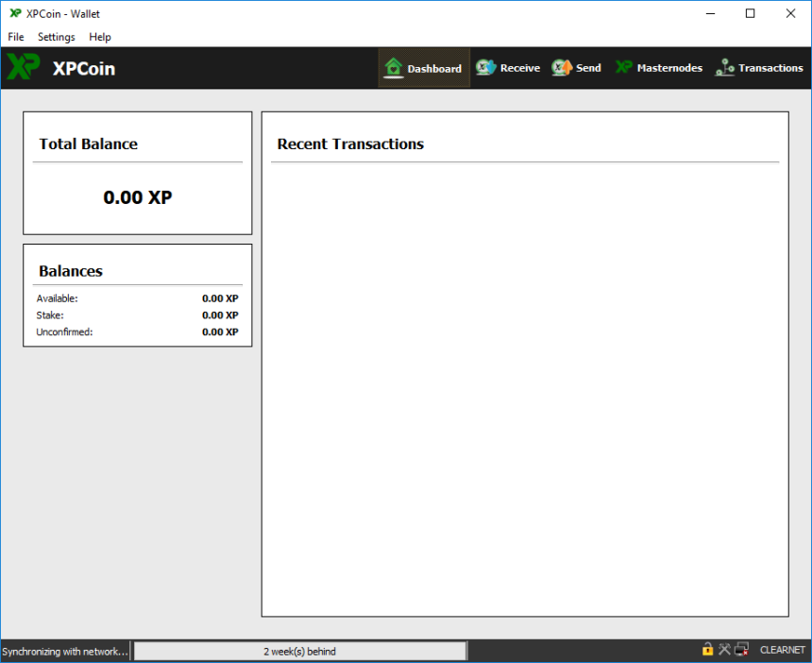Maximize the XPCoin wallet window

tap(750, 13)
